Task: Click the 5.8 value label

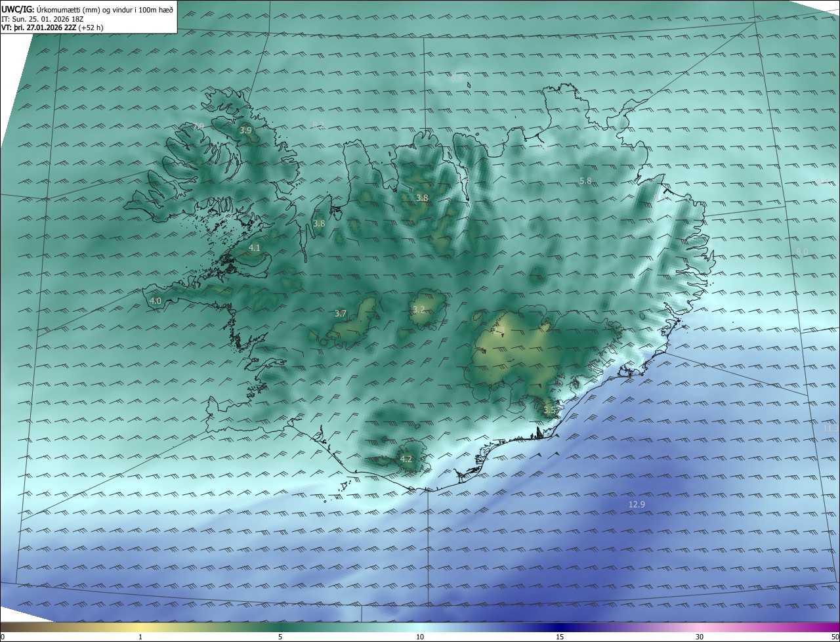Action: (586, 181)
